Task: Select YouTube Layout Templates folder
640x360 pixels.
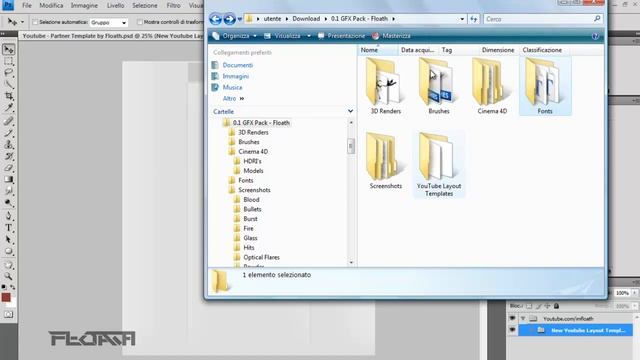Action: pos(439,165)
